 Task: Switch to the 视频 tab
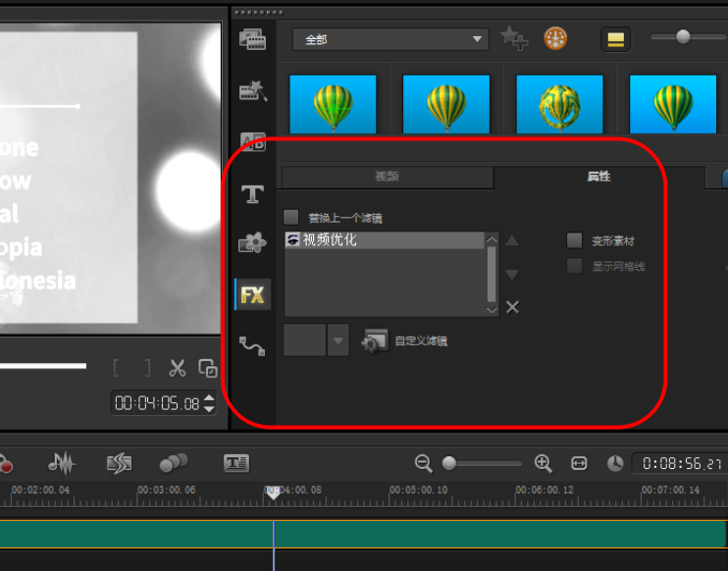pyautogui.click(x=387, y=177)
